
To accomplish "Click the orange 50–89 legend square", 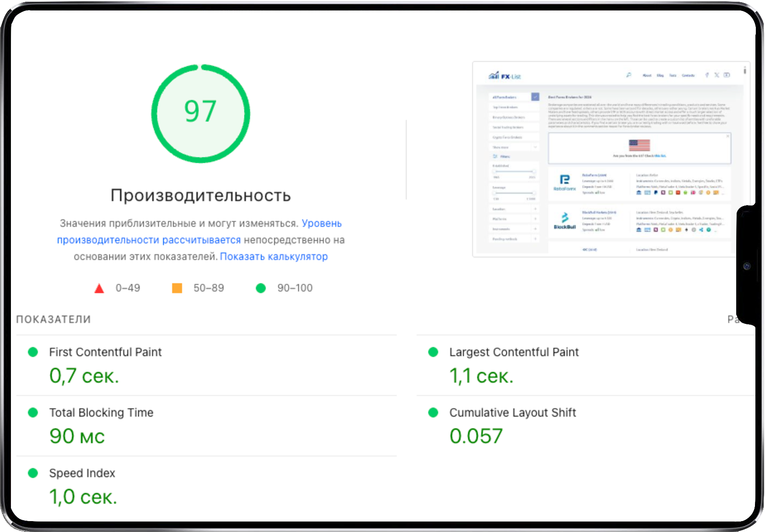I will pos(177,288).
